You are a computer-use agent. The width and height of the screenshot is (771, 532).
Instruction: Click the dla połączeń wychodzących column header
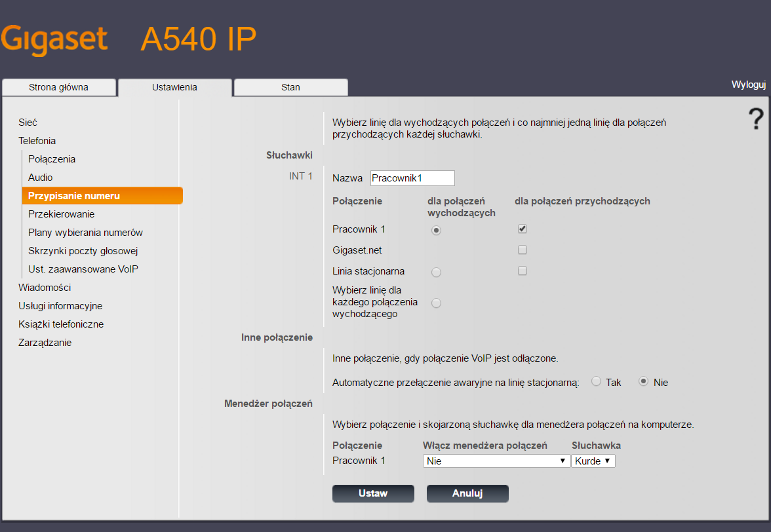(462, 207)
